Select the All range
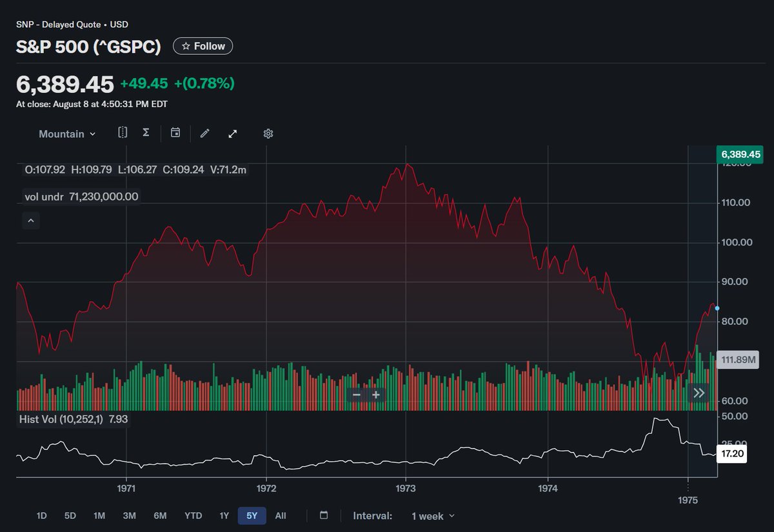The image size is (774, 532). [281, 516]
